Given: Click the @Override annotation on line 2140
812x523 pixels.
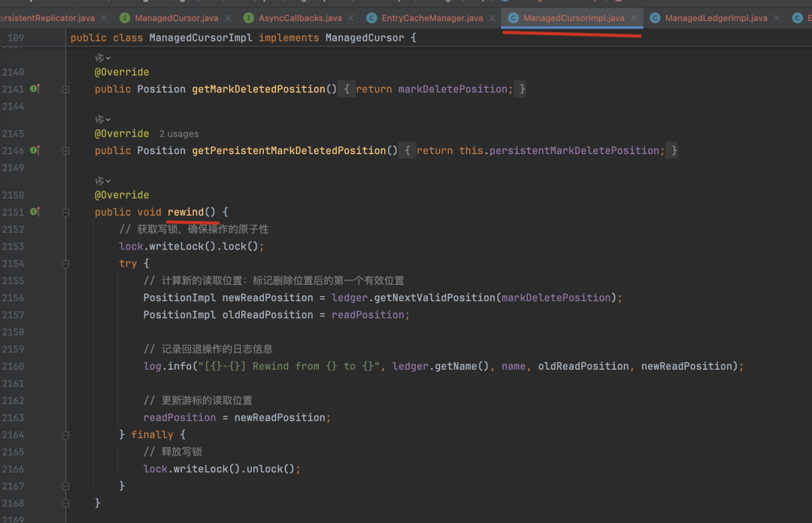Looking at the screenshot, I should [x=122, y=72].
